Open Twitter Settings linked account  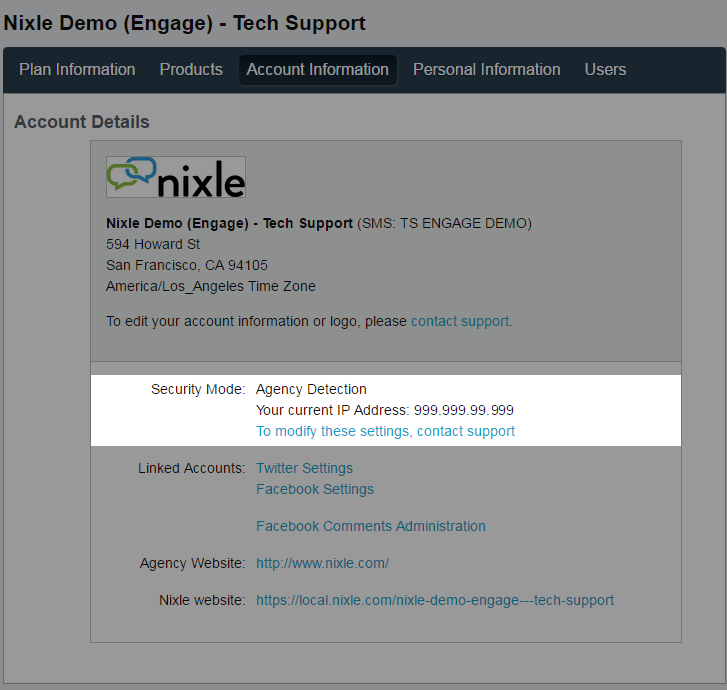click(304, 468)
